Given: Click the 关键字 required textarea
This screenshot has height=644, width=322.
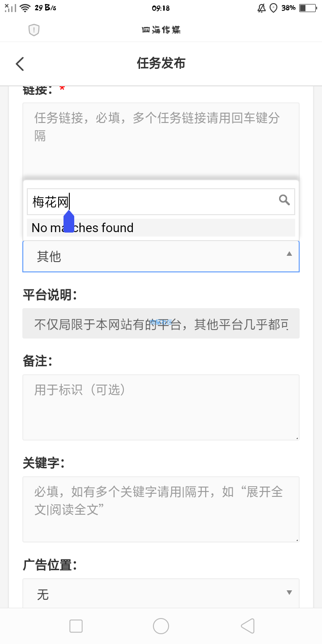Looking at the screenshot, I should (161, 509).
